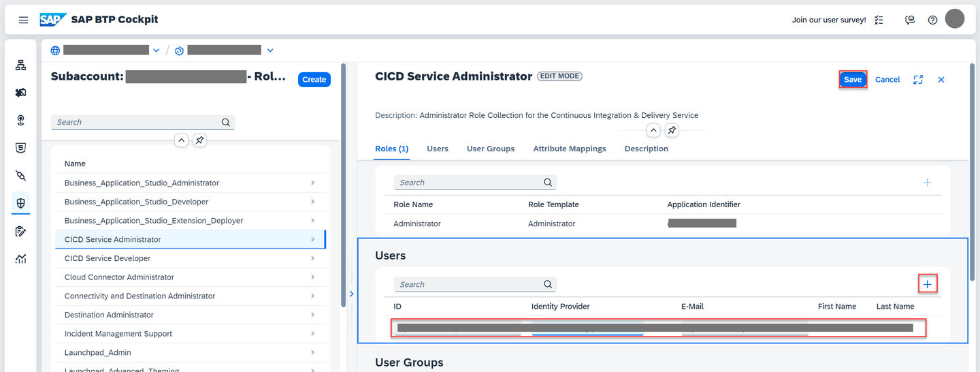Switch to the Users tab

pos(438,149)
